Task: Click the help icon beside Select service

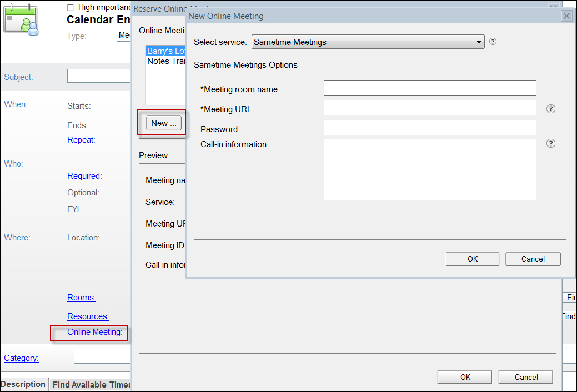Action: [x=493, y=42]
